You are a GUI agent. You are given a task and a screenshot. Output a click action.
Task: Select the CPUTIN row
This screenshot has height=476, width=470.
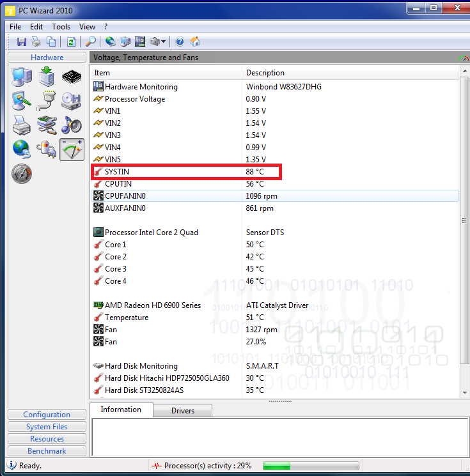click(x=275, y=183)
